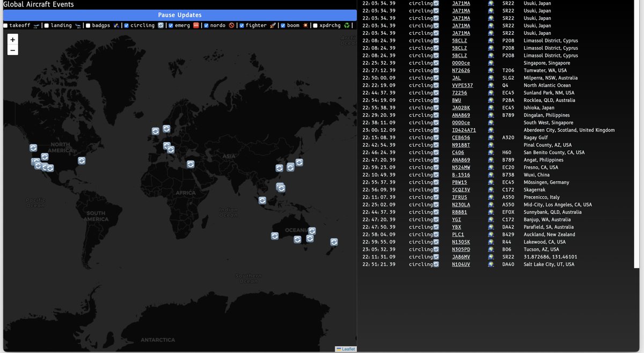Image resolution: width=644 pixels, height=353 pixels.
Task: Open the YBX aircraft link
Action: pos(456,227)
